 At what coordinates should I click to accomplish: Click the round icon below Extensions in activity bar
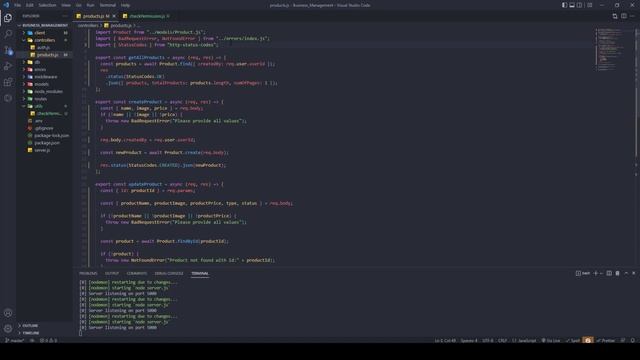[8, 98]
